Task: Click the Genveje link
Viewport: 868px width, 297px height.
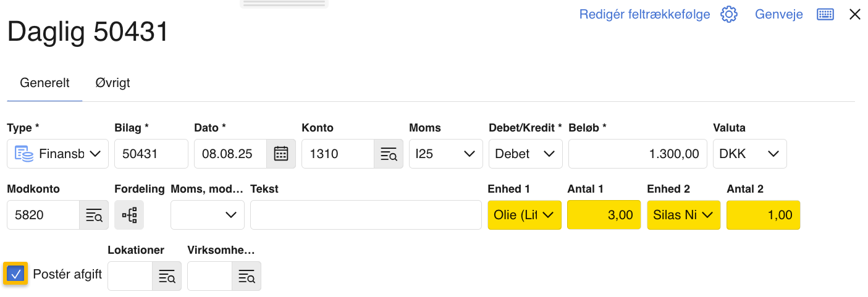Action: point(778,14)
